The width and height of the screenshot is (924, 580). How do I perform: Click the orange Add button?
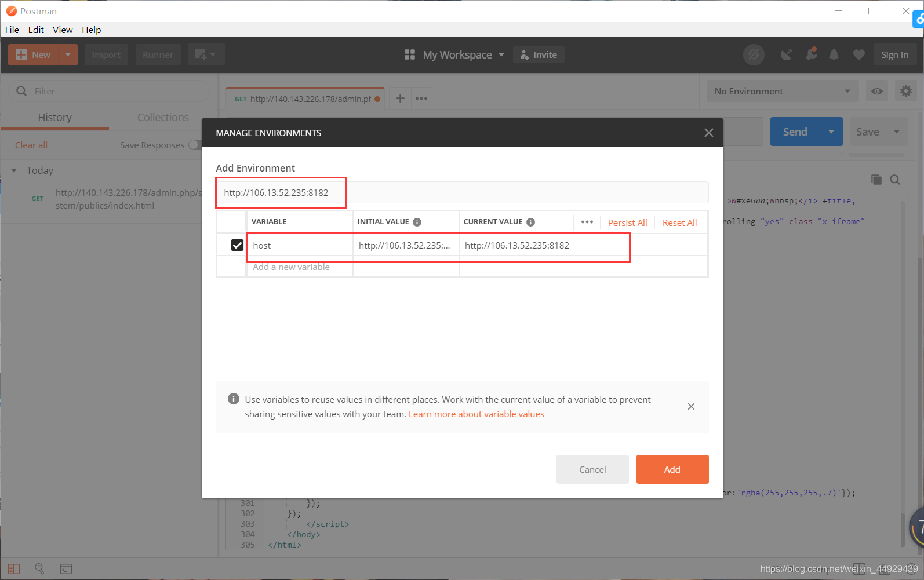(x=672, y=469)
